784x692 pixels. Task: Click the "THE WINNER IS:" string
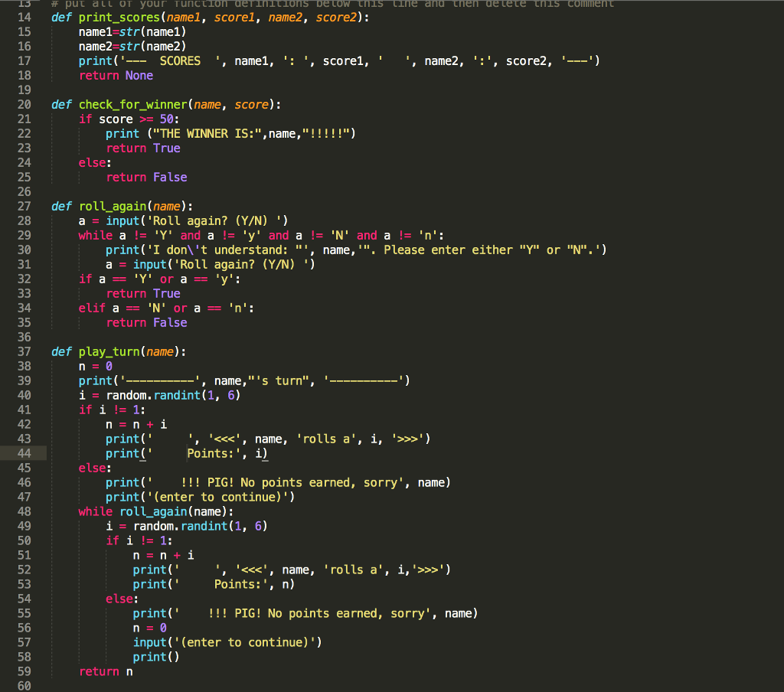coord(207,133)
